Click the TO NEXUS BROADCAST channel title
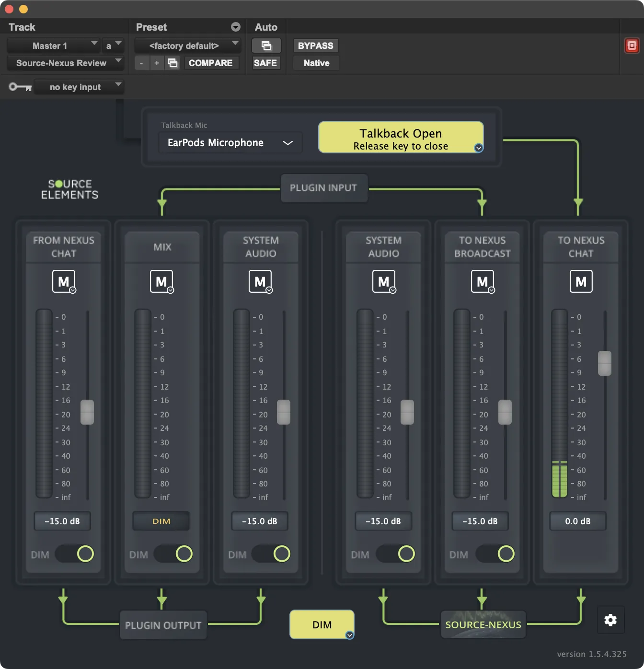644x669 pixels. (x=483, y=247)
